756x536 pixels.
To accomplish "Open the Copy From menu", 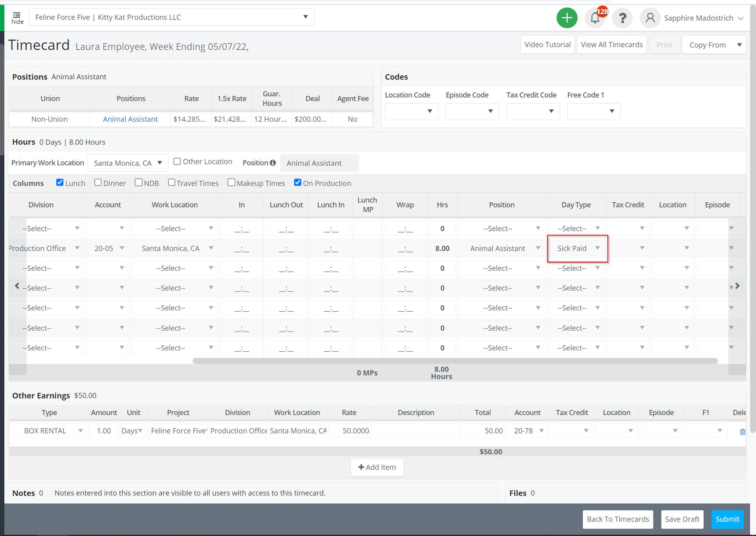I will [713, 45].
